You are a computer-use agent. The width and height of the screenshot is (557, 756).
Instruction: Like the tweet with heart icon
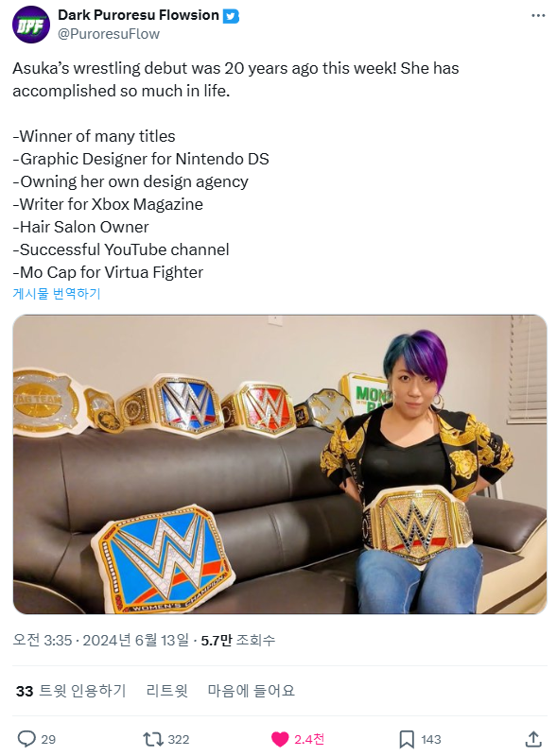click(x=280, y=739)
